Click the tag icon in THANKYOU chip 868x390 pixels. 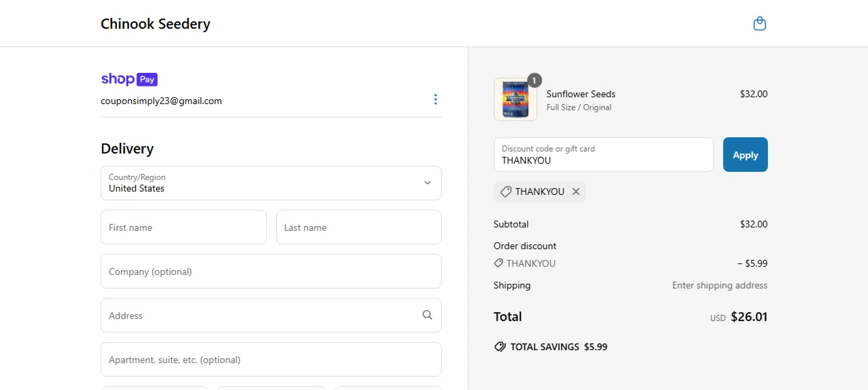pos(506,192)
